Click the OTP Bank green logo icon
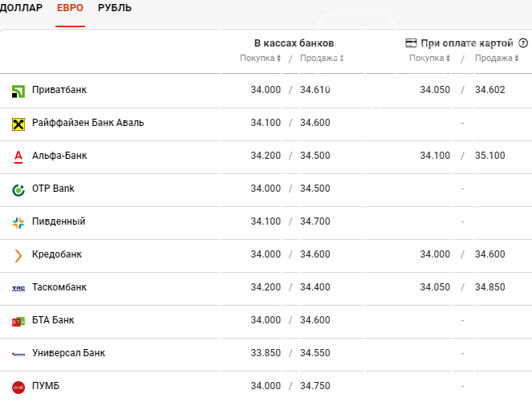 18,189
